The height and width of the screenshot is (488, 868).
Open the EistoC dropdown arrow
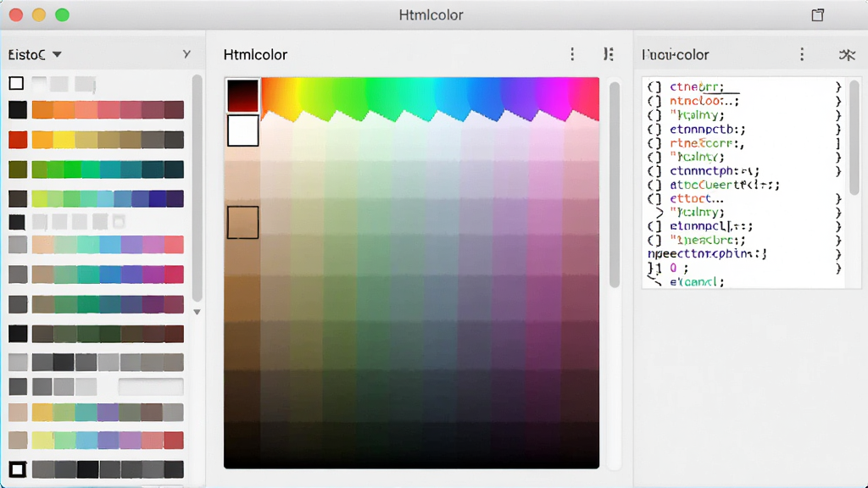tap(57, 55)
